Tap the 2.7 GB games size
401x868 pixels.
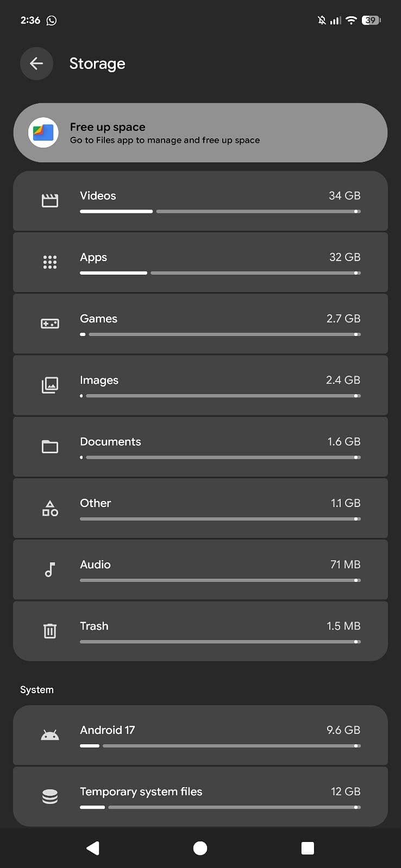tap(343, 319)
